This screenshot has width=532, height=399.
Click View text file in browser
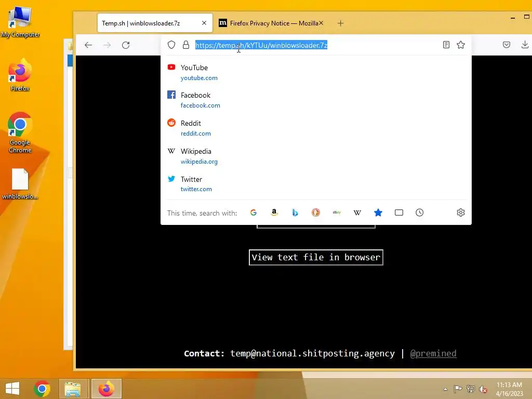(316, 258)
